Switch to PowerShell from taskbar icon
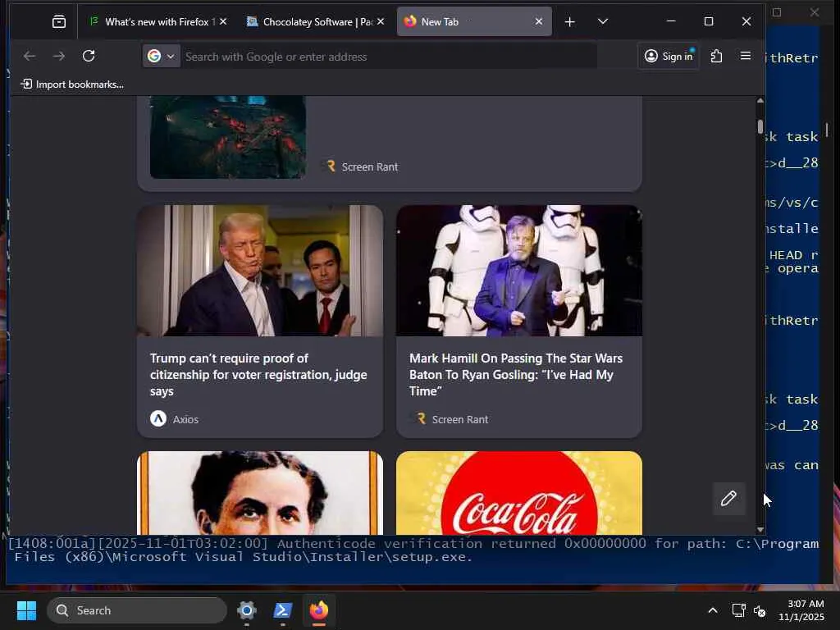The height and width of the screenshot is (630, 840). coord(282,610)
